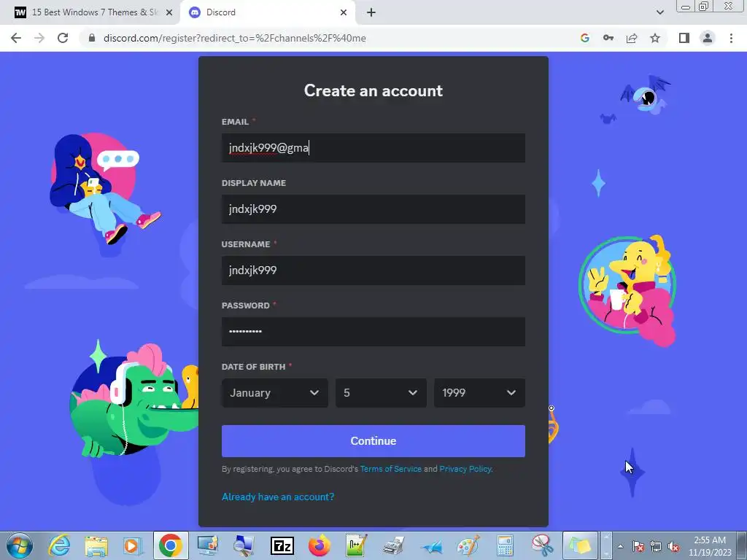Focus the Email input field
This screenshot has width=747, height=560.
pos(373,147)
